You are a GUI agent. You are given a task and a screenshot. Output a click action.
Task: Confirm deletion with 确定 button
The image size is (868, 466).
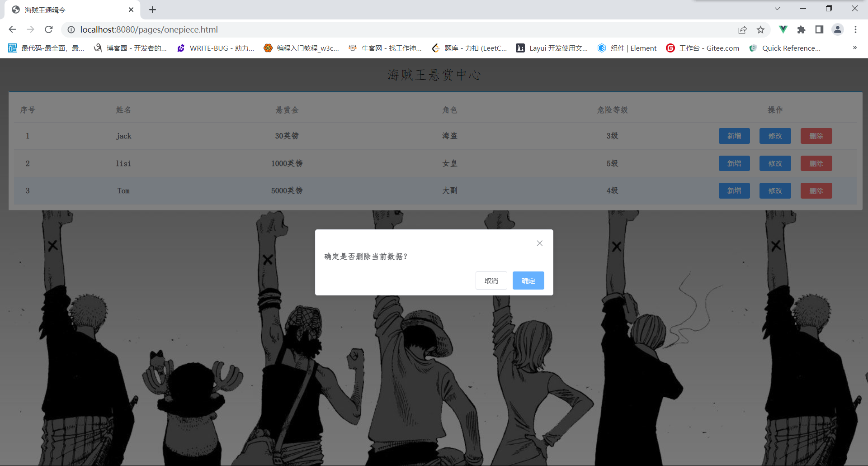point(528,281)
